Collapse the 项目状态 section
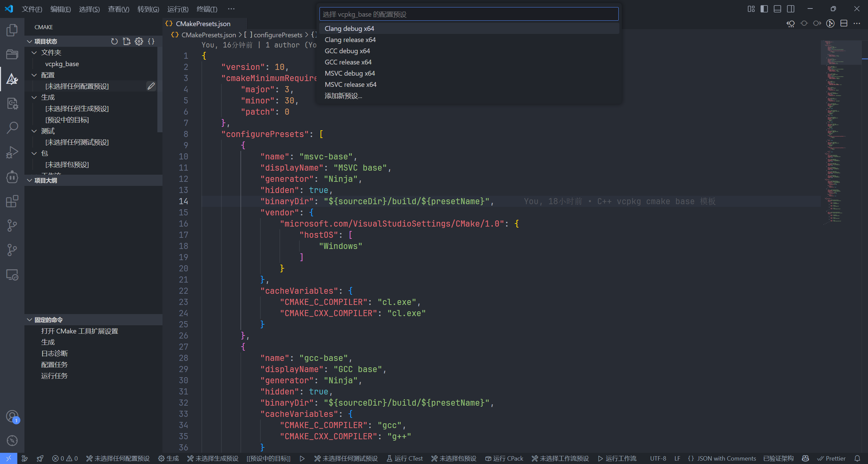This screenshot has width=868, height=464. coord(30,41)
